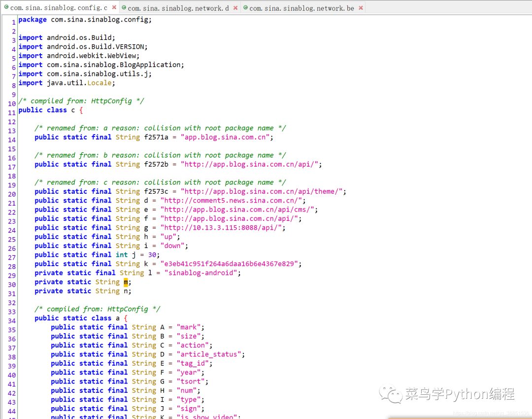Click the "action" string
Image resolution: width=532 pixels, height=419 pixels.
[193, 346]
